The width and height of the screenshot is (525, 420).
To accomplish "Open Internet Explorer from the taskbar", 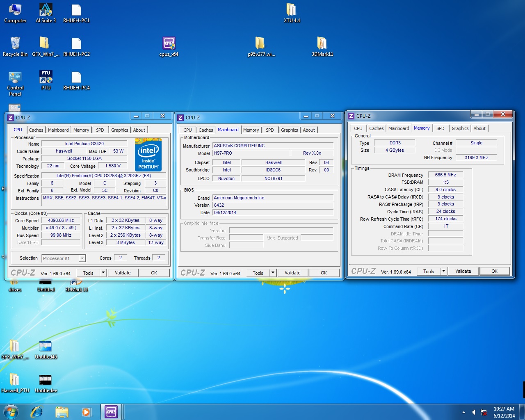I will click(x=37, y=412).
